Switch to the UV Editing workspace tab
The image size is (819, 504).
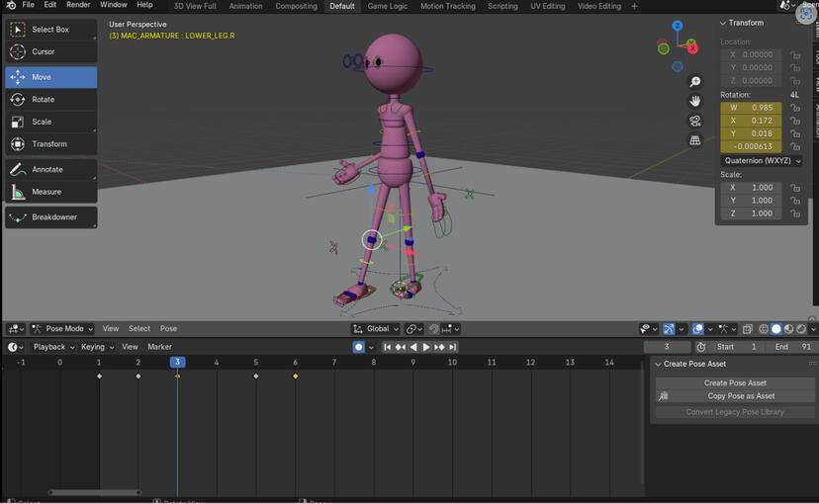point(547,6)
